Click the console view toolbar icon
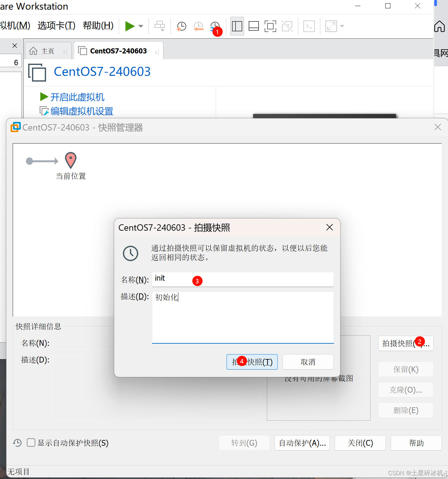The height and width of the screenshot is (479, 448). [x=309, y=26]
